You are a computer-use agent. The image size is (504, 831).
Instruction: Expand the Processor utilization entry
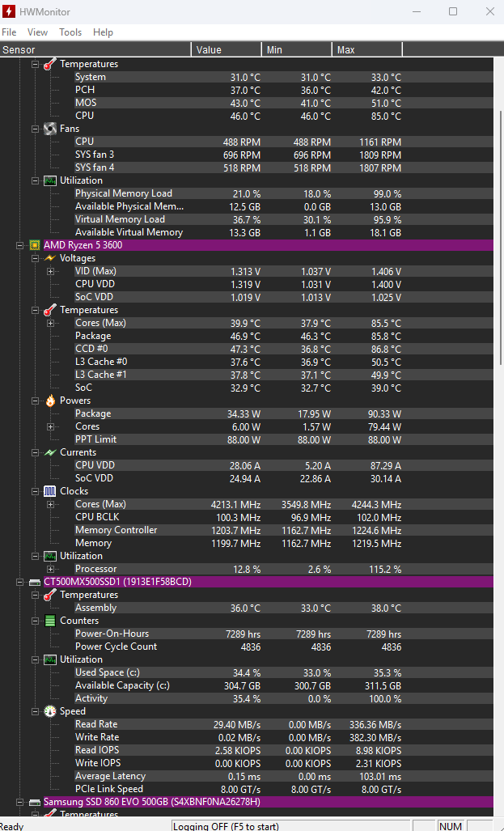tap(50, 569)
